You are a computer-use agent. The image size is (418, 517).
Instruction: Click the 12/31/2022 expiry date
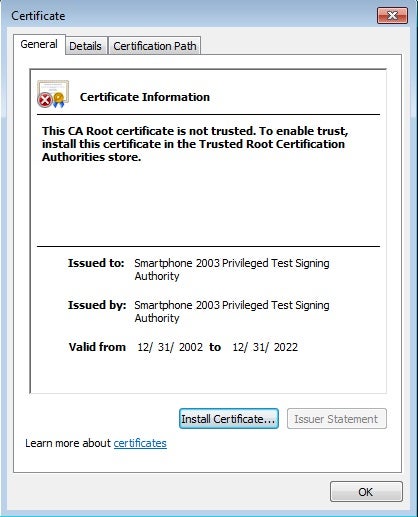(265, 347)
